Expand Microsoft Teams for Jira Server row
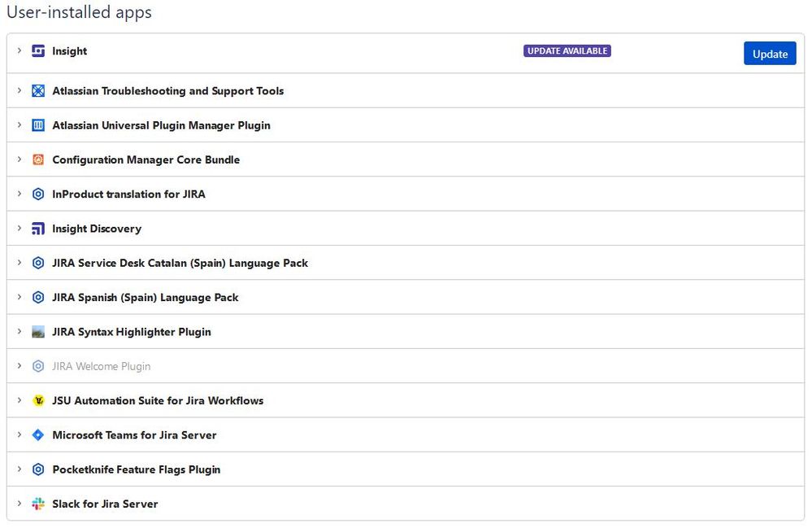Image resolution: width=812 pixels, height=528 pixels. pyautogui.click(x=20, y=434)
